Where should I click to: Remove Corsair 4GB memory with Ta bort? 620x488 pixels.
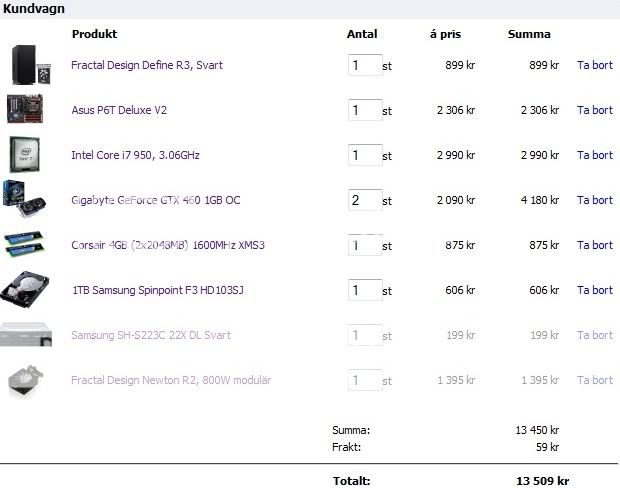coord(594,245)
